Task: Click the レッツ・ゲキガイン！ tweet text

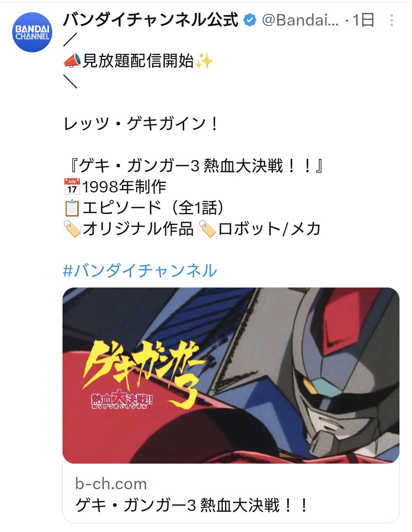Action: click(x=140, y=124)
